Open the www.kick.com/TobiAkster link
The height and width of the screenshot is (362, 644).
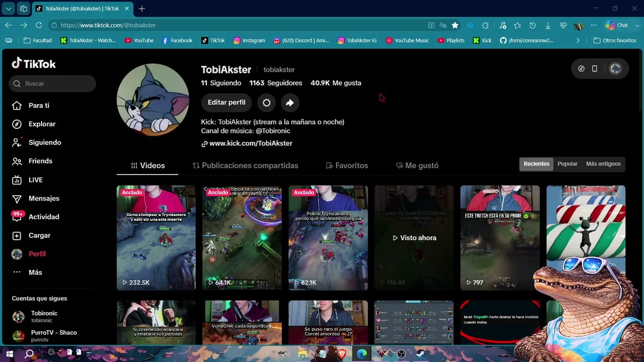click(247, 143)
